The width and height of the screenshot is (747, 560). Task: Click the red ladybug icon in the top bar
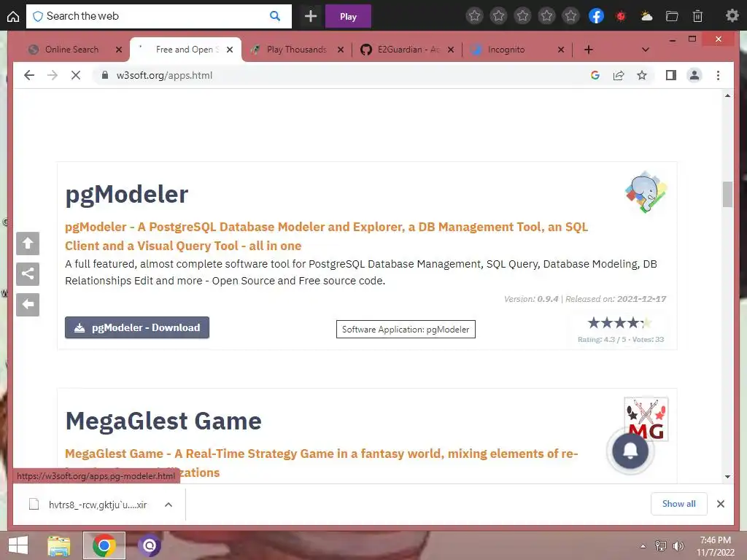tap(621, 16)
